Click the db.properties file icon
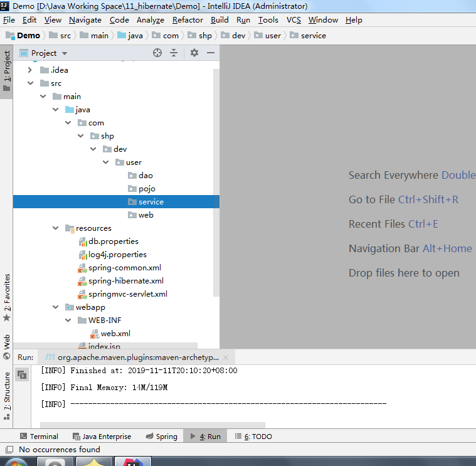This screenshot has height=466, width=476. coord(83,241)
